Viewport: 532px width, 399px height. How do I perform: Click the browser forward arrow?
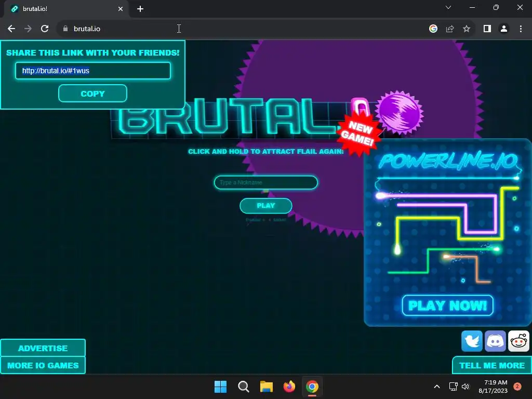coord(28,29)
